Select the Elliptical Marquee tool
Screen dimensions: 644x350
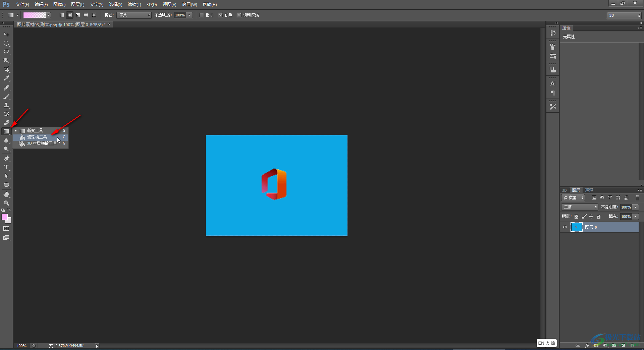[x=6, y=44]
